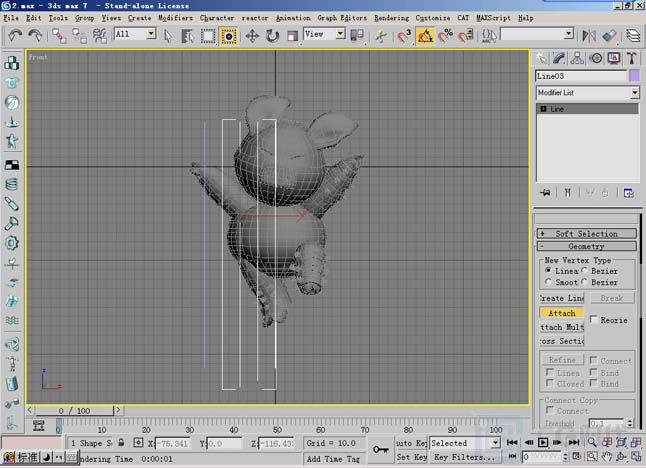Open the Modifiers menu
The width and height of the screenshot is (646, 468).
[176, 18]
